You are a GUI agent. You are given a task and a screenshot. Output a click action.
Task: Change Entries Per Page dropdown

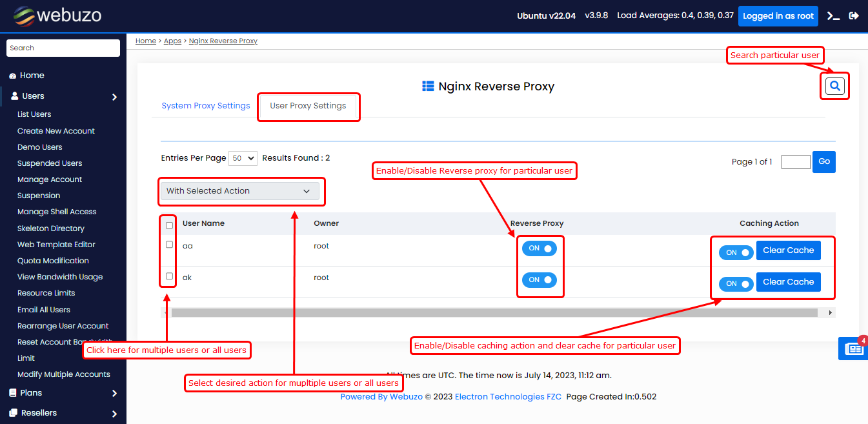[x=243, y=158]
